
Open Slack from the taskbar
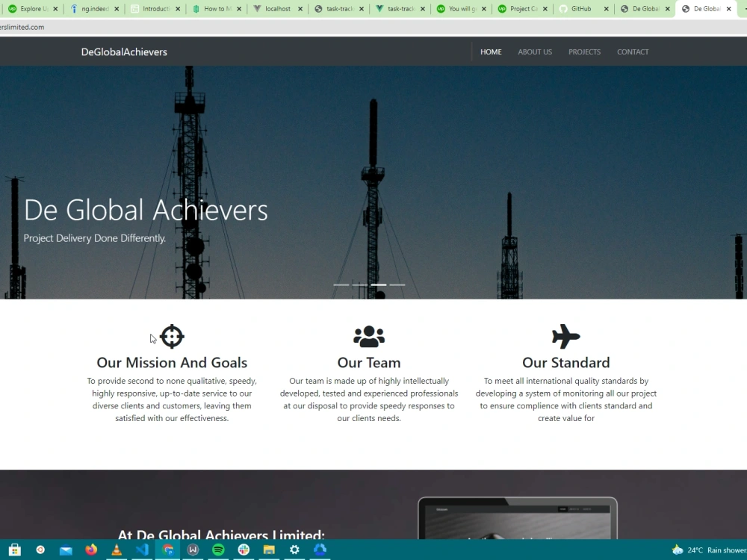244,550
